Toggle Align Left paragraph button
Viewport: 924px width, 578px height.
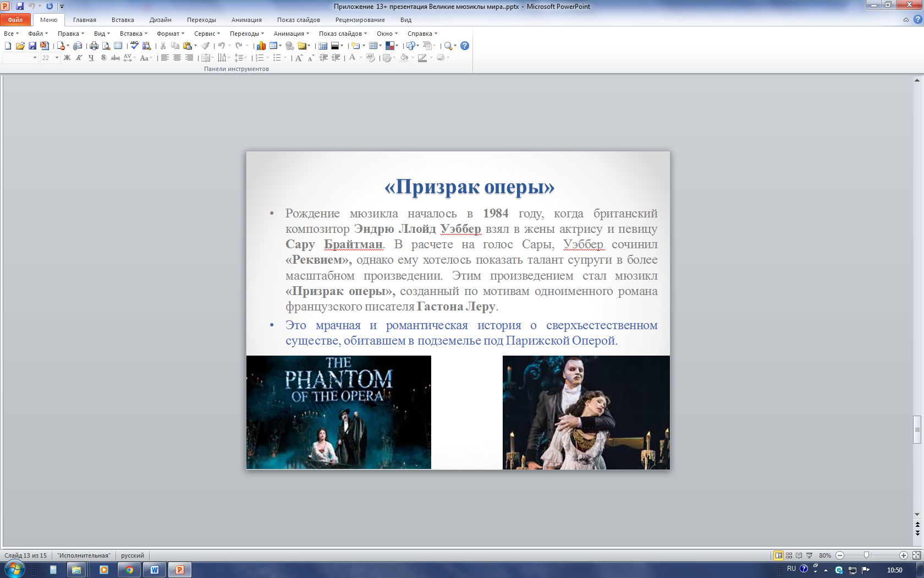[164, 58]
